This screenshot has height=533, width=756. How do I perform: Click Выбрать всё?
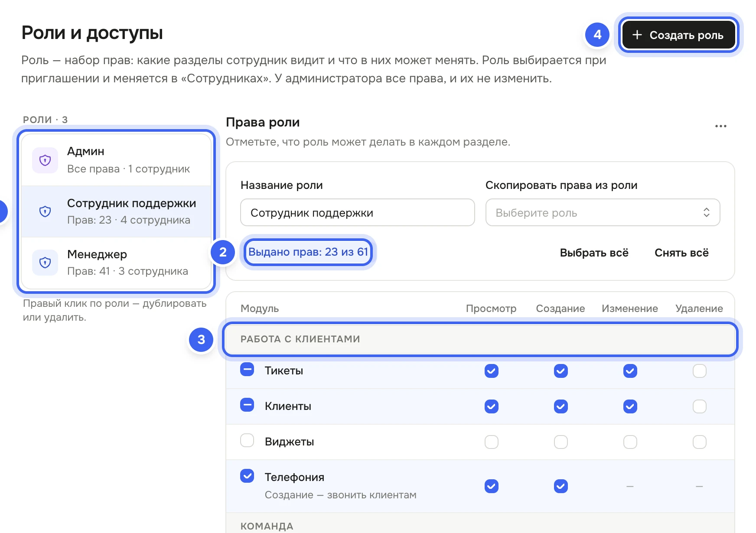[x=594, y=253]
